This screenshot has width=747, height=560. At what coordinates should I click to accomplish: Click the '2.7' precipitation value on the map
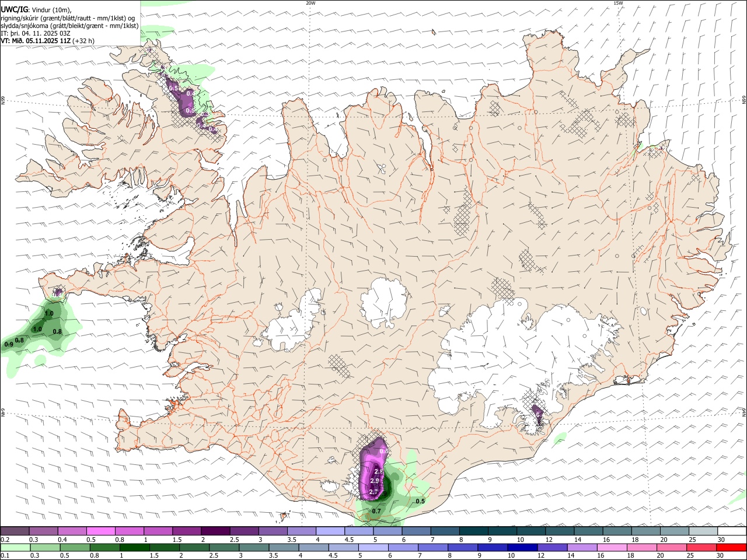[x=373, y=492]
